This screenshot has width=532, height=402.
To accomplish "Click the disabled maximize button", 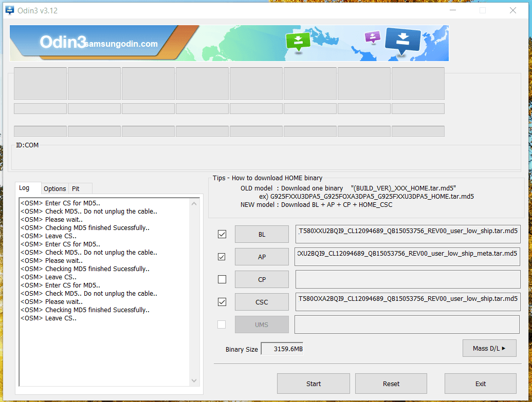I will [483, 10].
